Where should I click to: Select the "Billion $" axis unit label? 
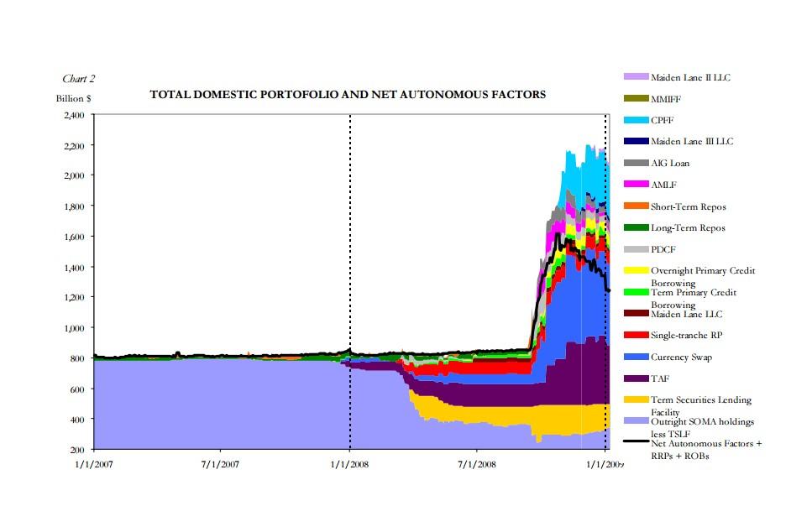pyautogui.click(x=74, y=98)
